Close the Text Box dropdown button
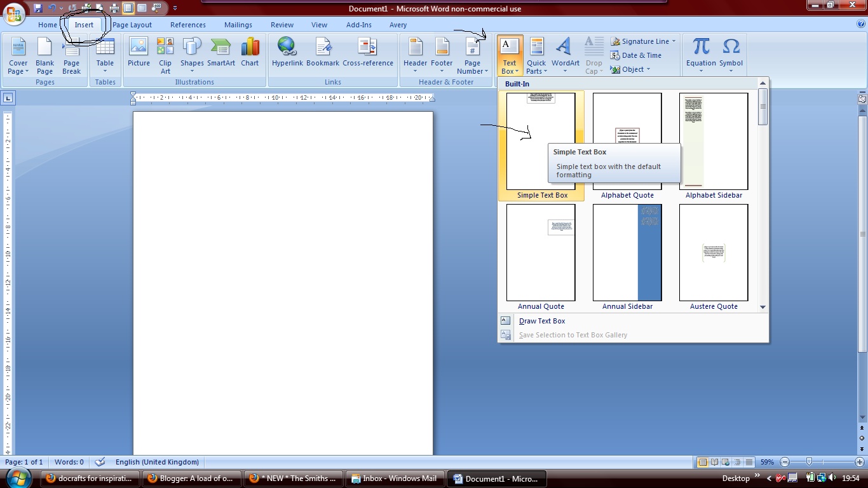The image size is (868, 488). tap(510, 56)
